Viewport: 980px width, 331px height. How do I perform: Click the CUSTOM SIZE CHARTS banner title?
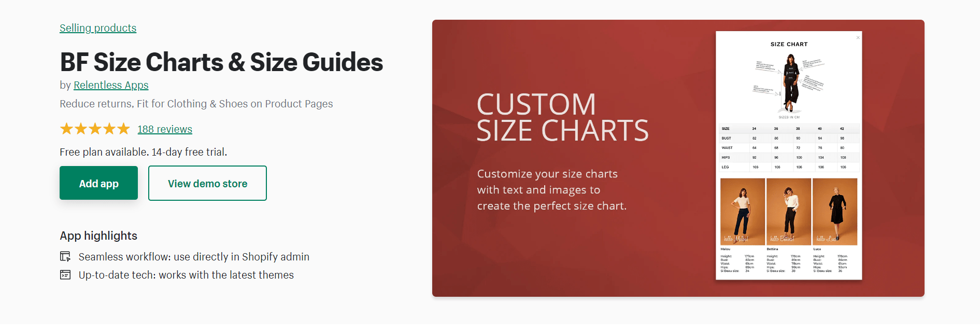point(562,117)
